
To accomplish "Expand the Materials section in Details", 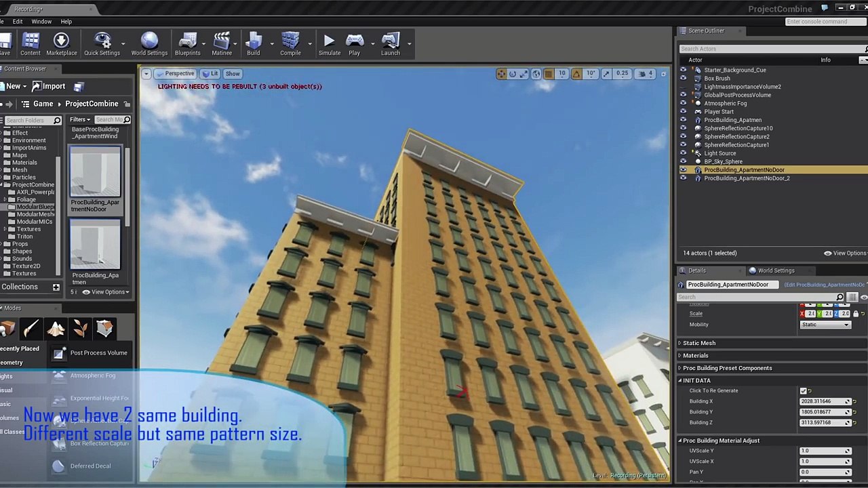I will (680, 356).
